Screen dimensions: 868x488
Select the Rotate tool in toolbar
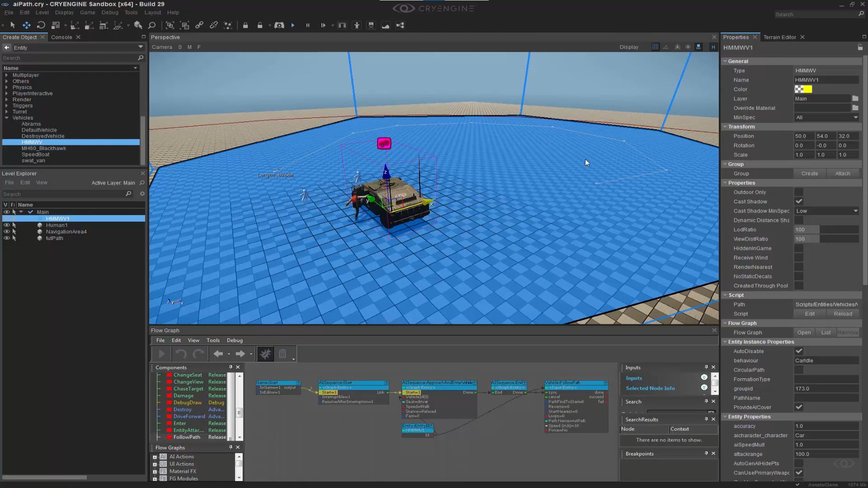[x=41, y=25]
